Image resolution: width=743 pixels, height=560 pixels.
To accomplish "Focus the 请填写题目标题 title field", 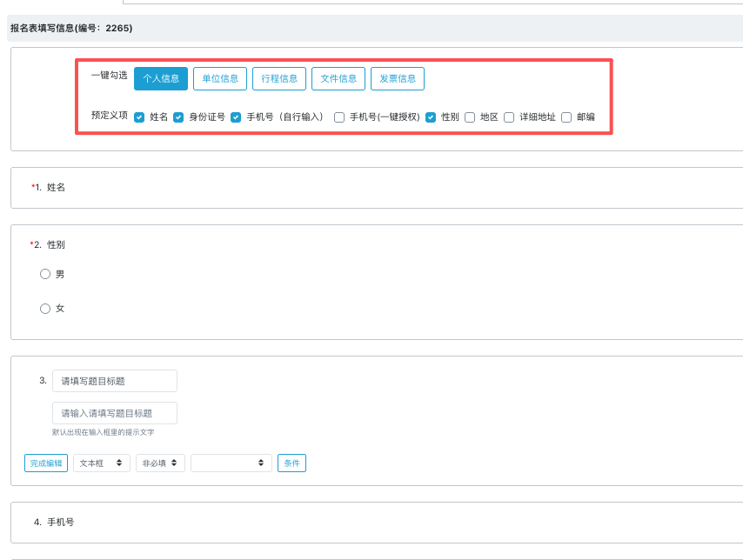I will pyautogui.click(x=115, y=381).
